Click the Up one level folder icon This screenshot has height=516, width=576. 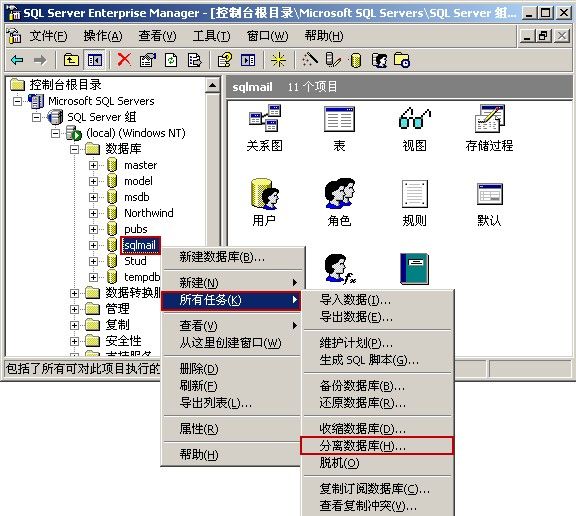click(71, 60)
